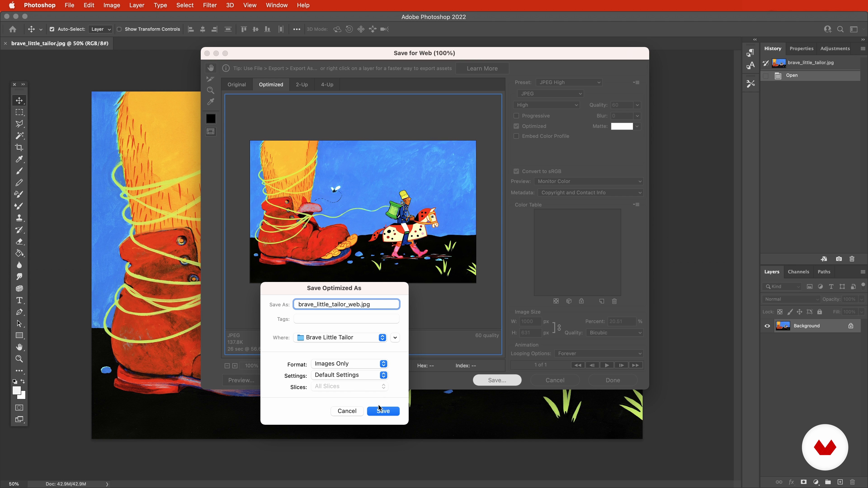Click the Preview... button
Screen dimensions: 868x488
[x=241, y=380]
